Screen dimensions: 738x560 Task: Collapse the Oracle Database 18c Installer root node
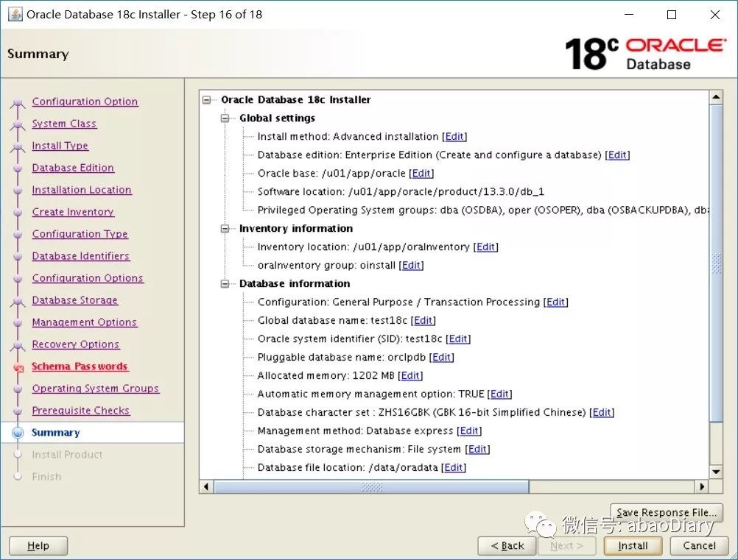(207, 99)
